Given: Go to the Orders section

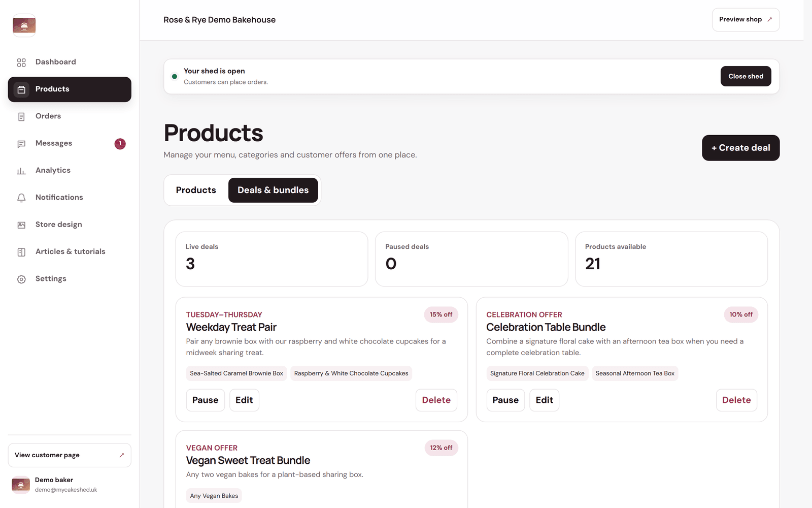Looking at the screenshot, I should tap(70, 116).
